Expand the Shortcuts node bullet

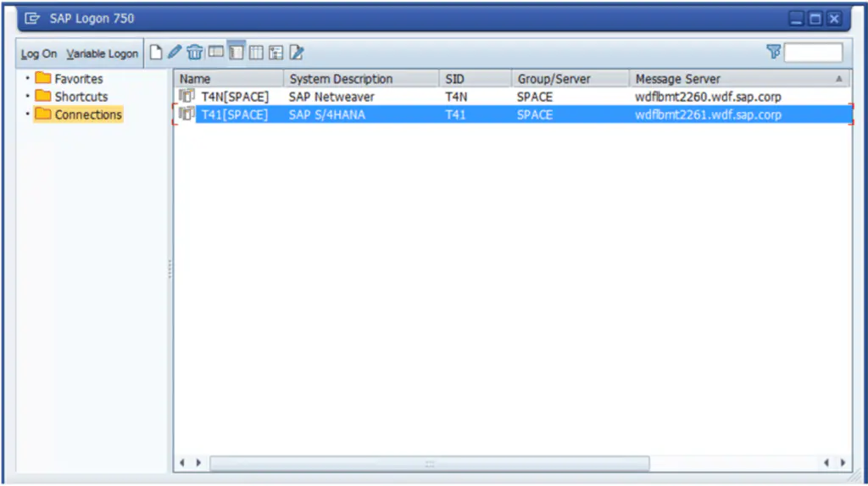27,97
